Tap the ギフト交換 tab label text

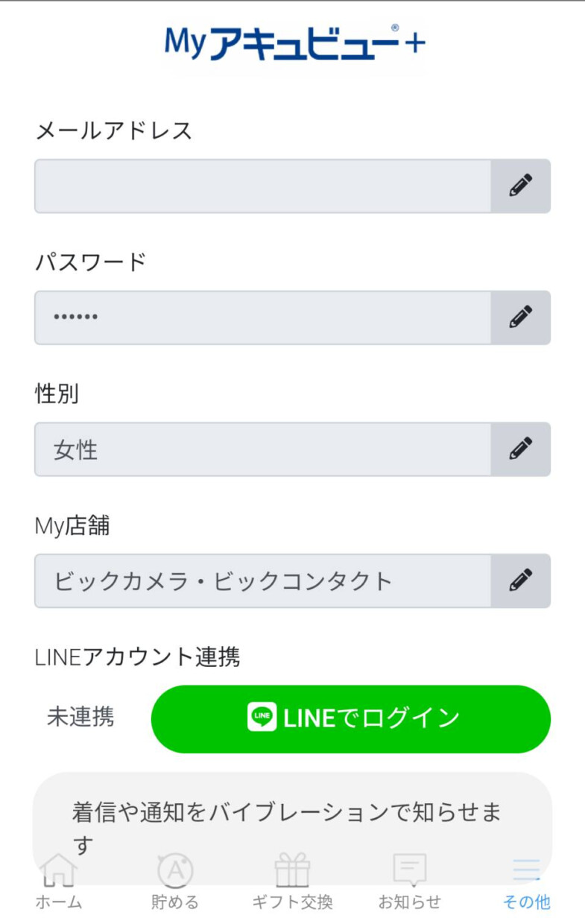click(292, 902)
